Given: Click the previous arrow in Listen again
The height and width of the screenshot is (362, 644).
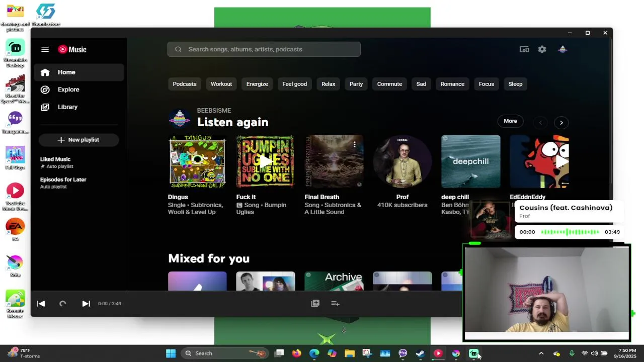Looking at the screenshot, I should 540,122.
